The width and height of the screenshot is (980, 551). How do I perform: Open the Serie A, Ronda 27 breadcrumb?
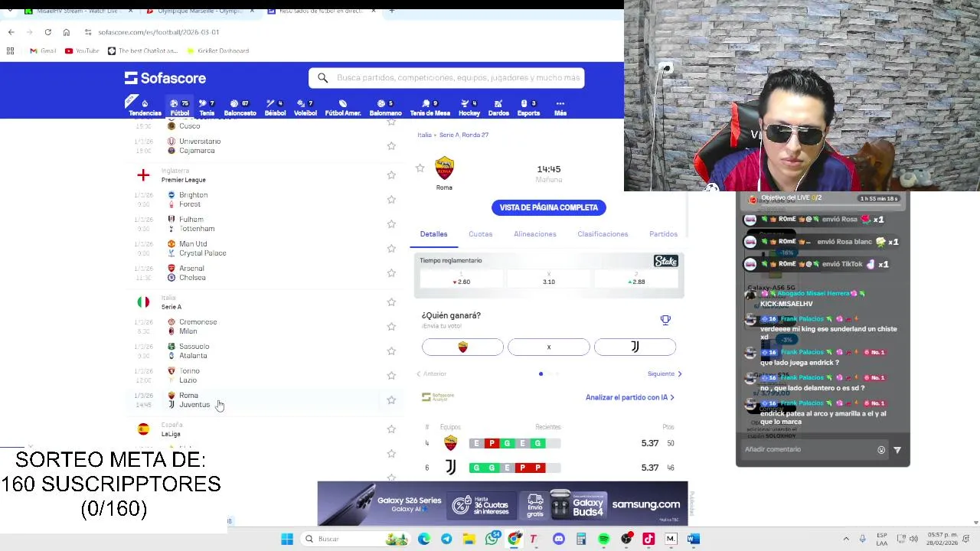tap(464, 135)
